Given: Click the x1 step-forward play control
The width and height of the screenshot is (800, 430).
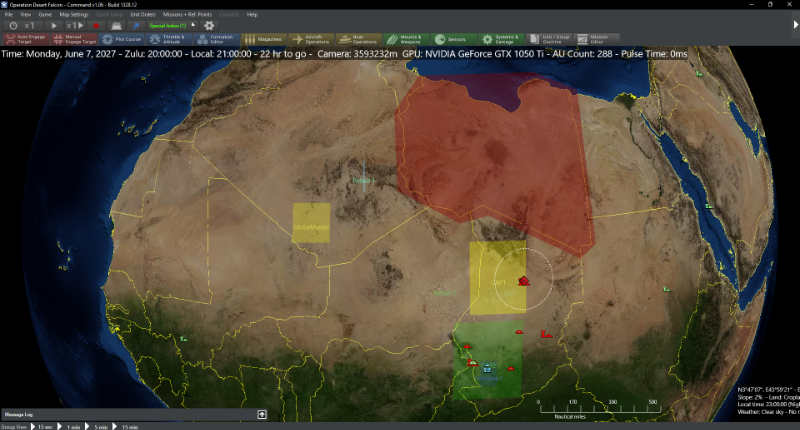Looking at the screenshot, I should coord(75,26).
